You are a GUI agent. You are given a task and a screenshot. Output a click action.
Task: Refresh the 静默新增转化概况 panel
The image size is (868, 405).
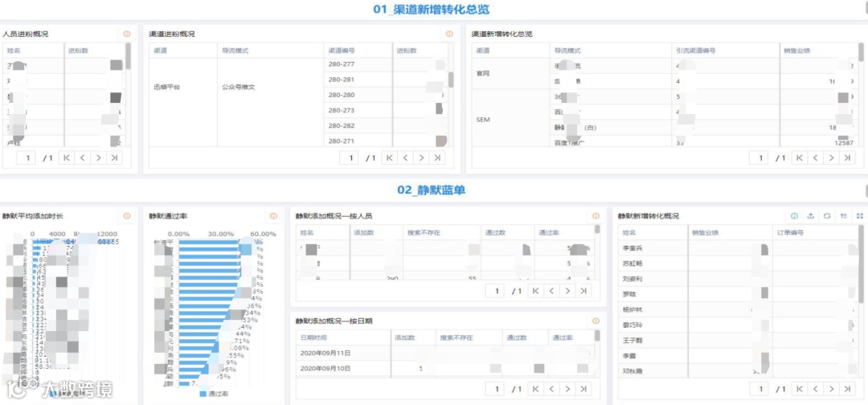click(827, 216)
